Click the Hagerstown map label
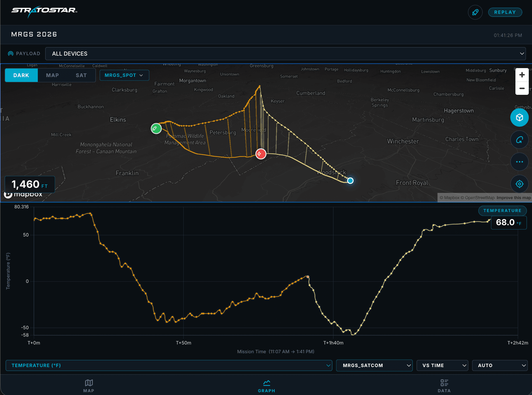 [459, 111]
